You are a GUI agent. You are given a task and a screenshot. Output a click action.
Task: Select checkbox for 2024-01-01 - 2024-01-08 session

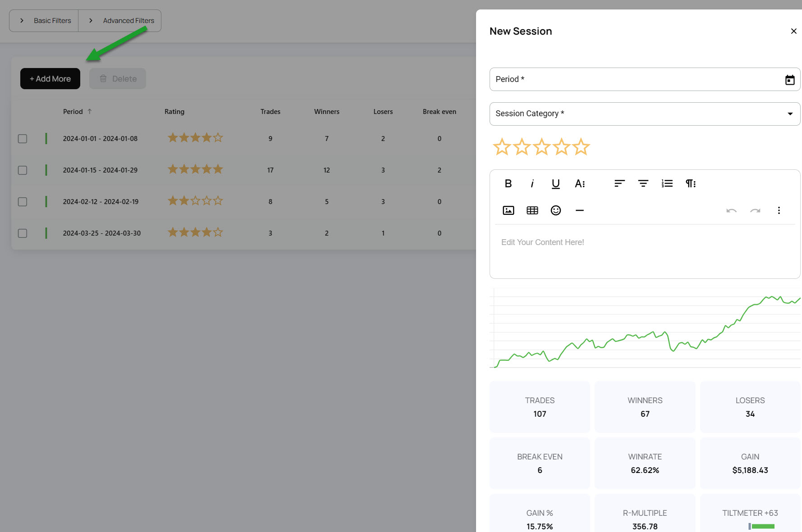click(x=23, y=139)
